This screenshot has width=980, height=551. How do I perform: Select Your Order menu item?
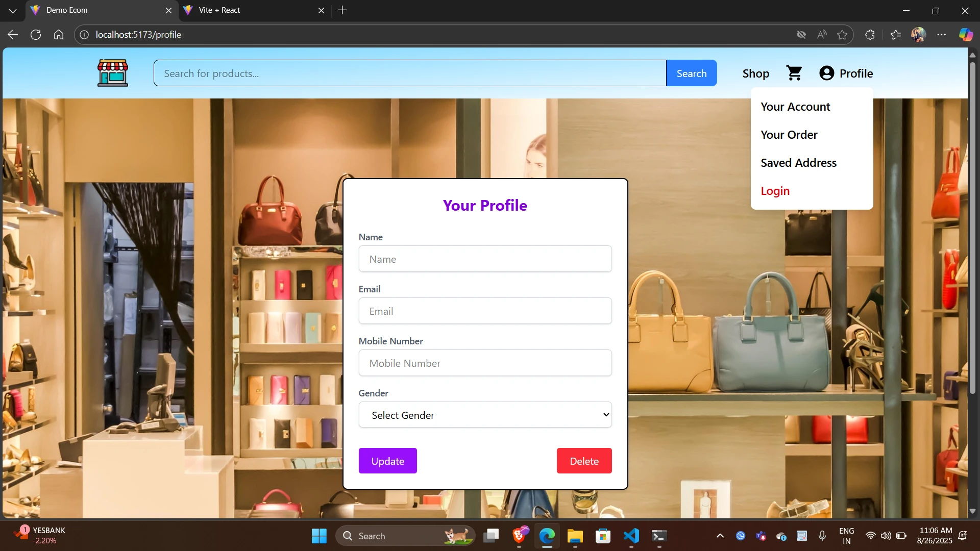click(789, 135)
